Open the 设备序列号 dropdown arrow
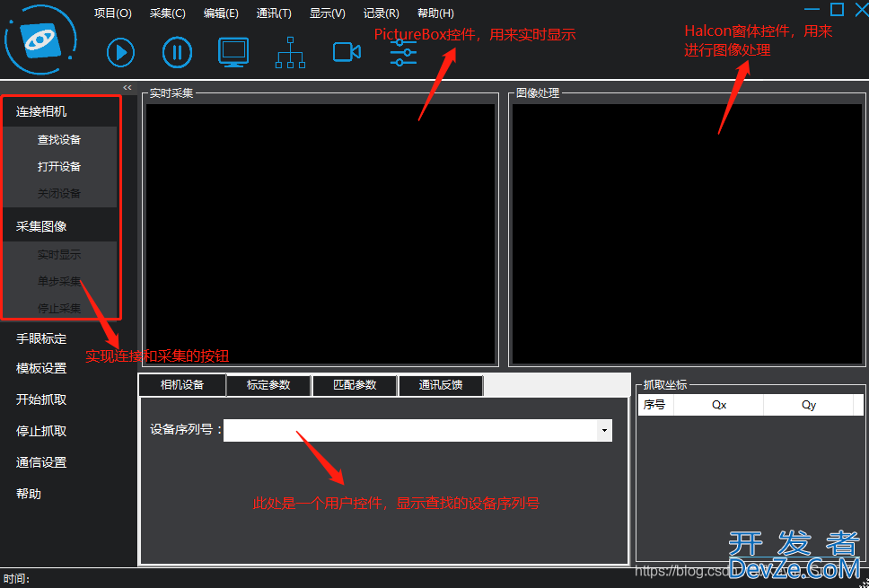Image resolution: width=869 pixels, height=588 pixels. point(604,430)
